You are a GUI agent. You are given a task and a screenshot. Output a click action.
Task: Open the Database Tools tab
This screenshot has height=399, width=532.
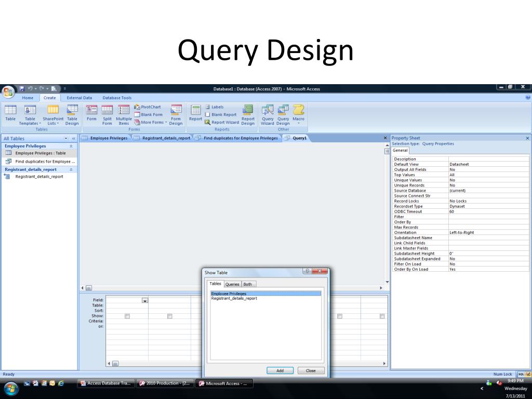[x=117, y=98]
